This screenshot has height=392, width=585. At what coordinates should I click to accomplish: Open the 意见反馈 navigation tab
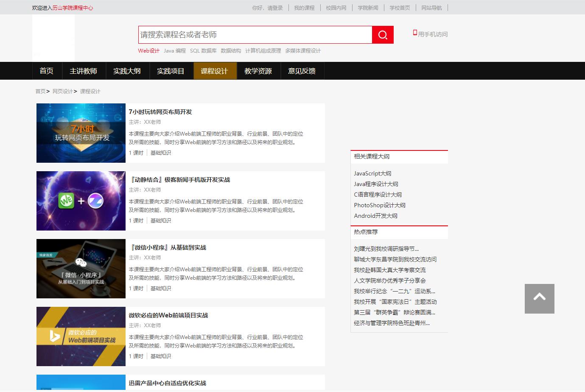click(302, 71)
